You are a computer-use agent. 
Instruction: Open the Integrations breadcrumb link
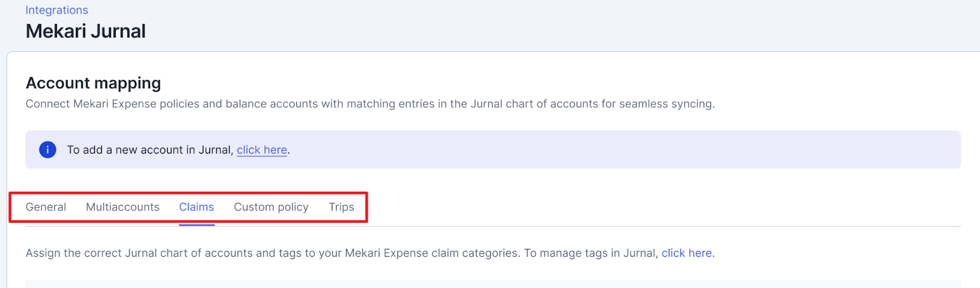pyautogui.click(x=56, y=10)
